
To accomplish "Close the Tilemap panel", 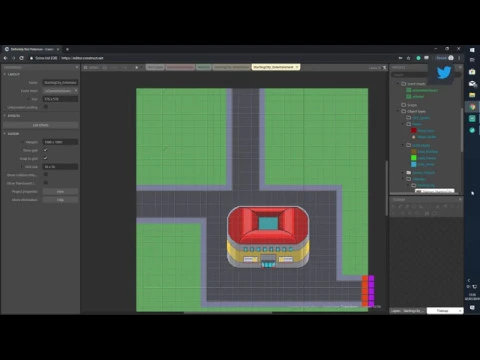I will [x=460, y=199].
